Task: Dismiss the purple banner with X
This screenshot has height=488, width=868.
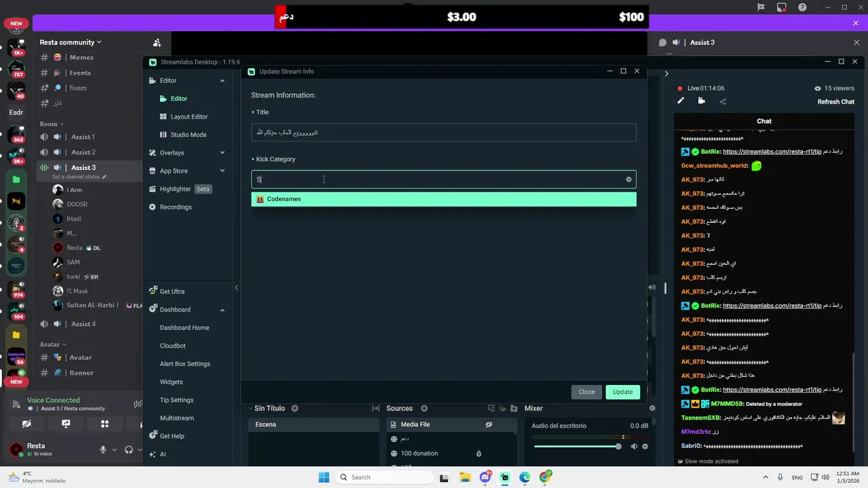Action: (856, 24)
